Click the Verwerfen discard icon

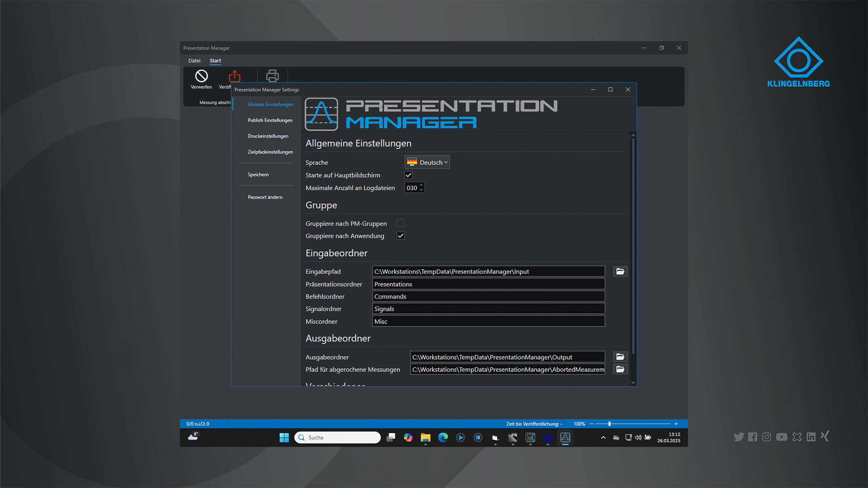pyautogui.click(x=201, y=76)
